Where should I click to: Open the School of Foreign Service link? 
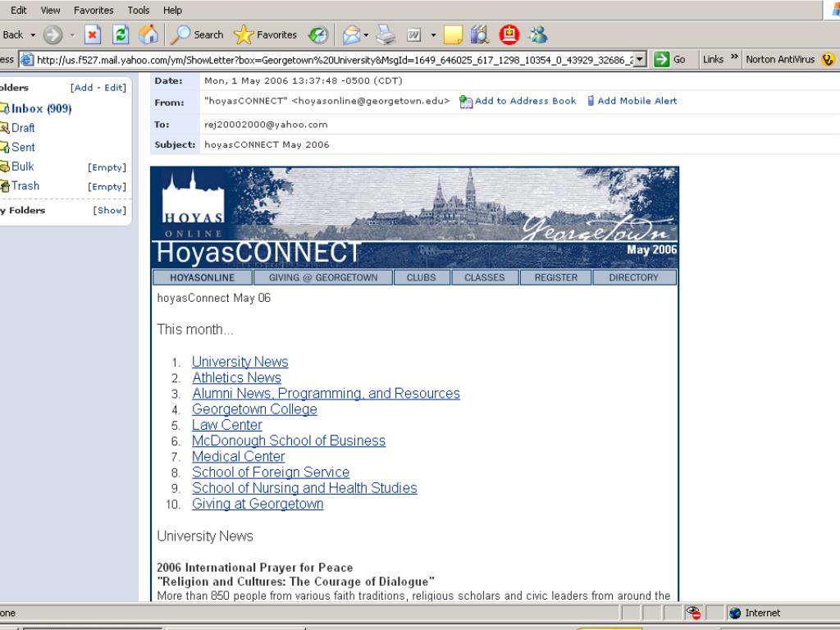271,472
